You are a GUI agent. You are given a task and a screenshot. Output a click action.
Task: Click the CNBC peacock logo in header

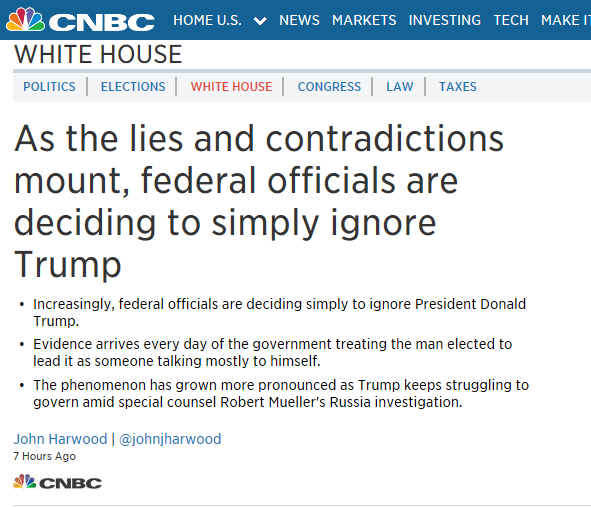click(x=80, y=20)
